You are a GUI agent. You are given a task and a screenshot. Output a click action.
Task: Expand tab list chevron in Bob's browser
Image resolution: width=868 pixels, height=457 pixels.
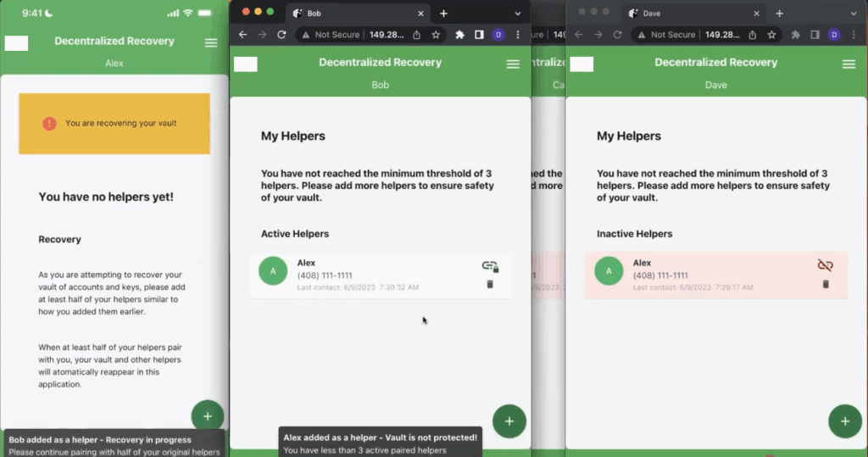tap(518, 14)
